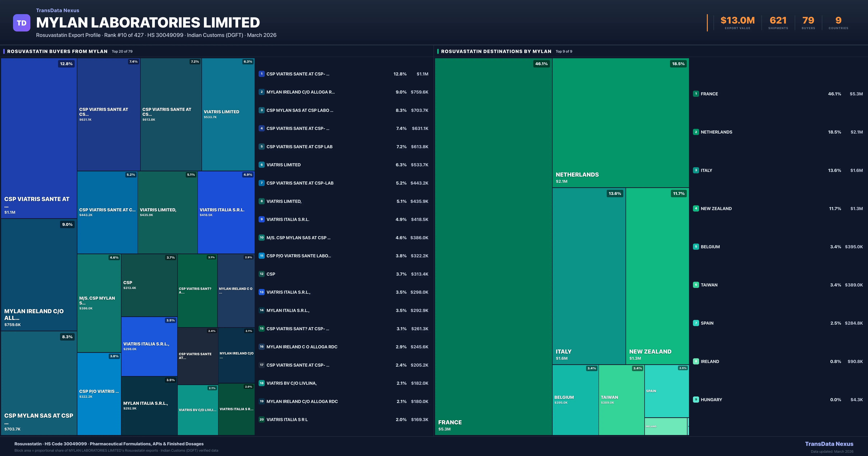This screenshot has width=868, height=456.
Task: Click the Hungary rank 9 badge
Action: [696, 400]
